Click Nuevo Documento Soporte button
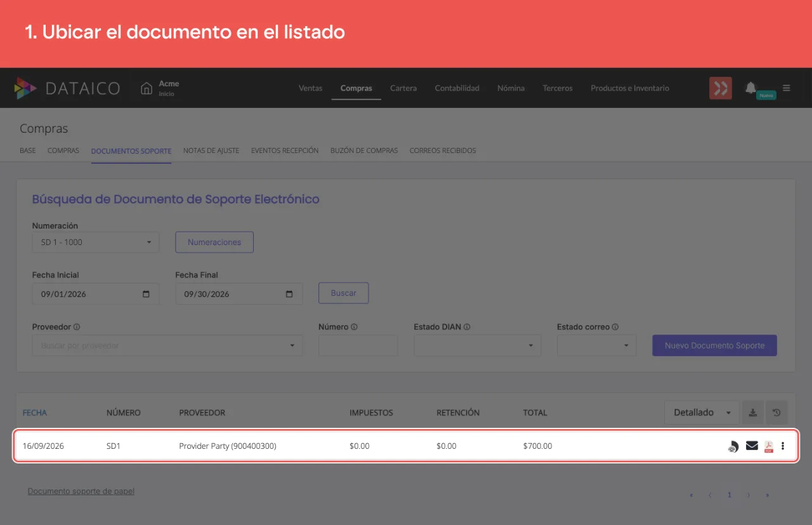Image resolution: width=812 pixels, height=525 pixels. coord(715,345)
